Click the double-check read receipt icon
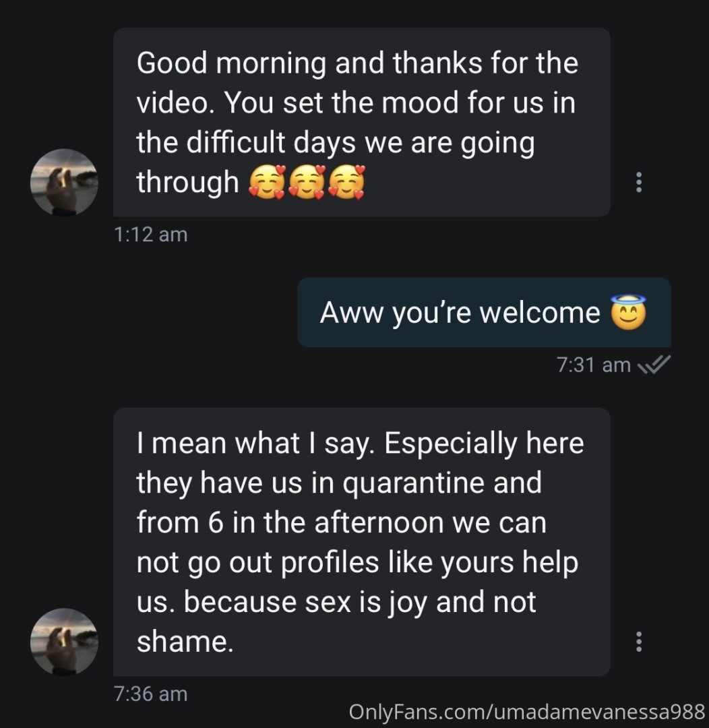 click(653, 365)
